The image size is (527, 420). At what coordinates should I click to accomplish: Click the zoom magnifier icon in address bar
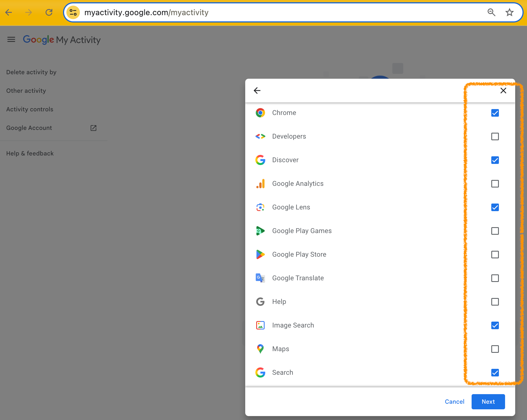pos(491,12)
